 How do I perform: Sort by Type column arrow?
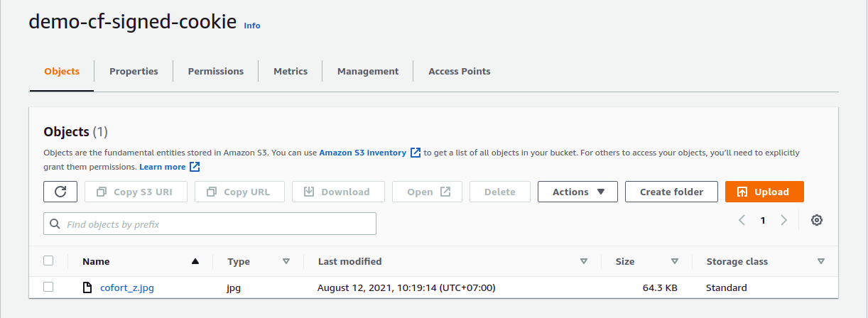pos(286,261)
